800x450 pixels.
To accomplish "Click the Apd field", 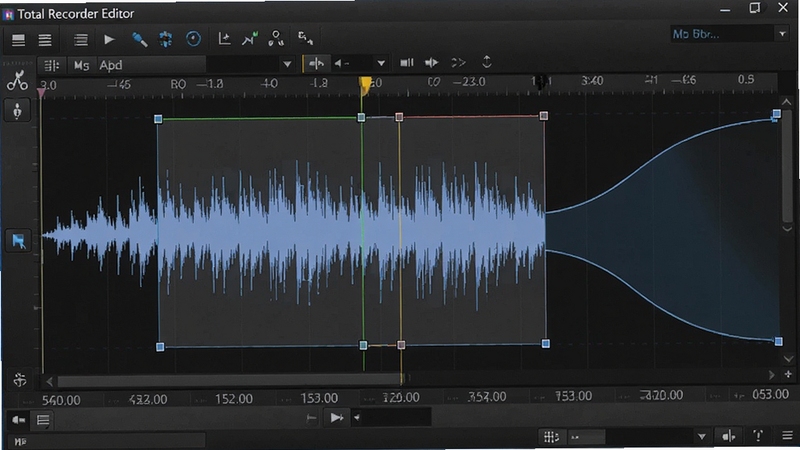I will [152, 65].
